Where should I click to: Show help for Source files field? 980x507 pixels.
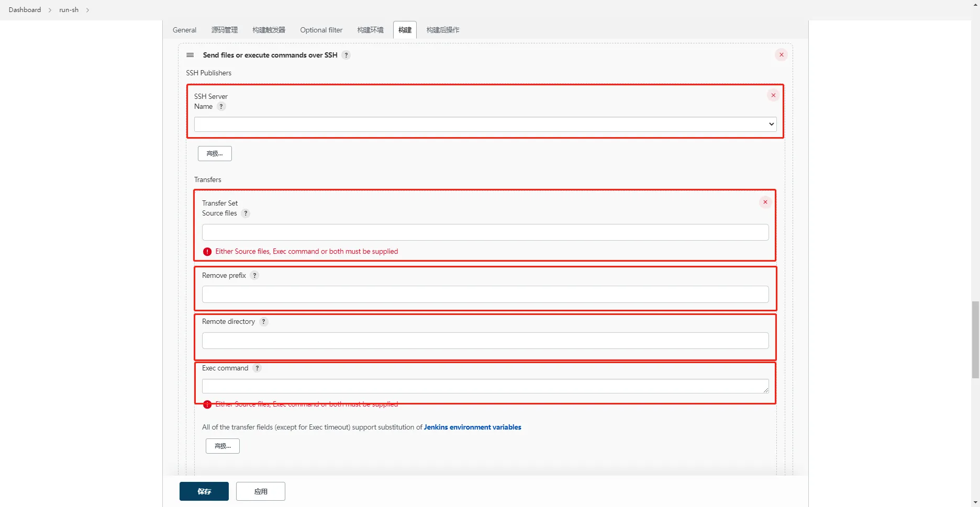pos(246,213)
